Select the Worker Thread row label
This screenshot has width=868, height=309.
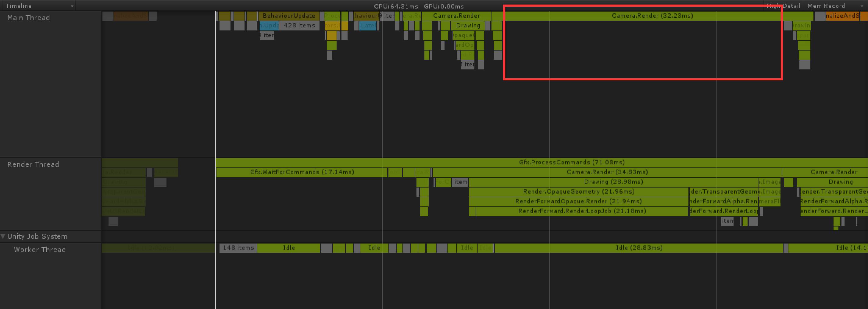[x=40, y=249]
